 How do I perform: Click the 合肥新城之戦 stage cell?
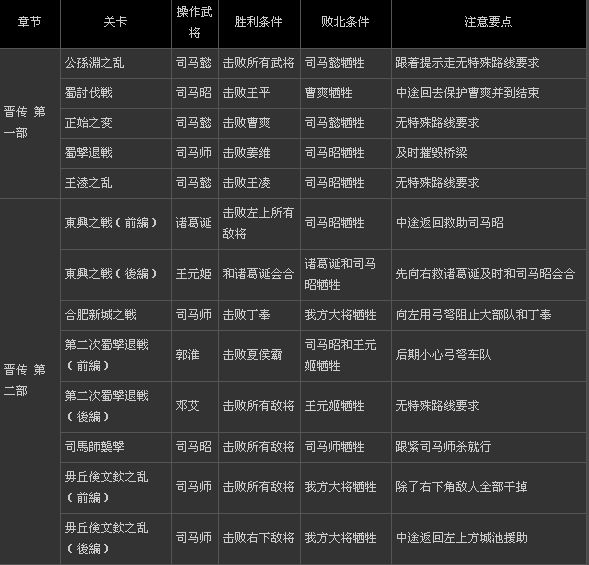coord(116,315)
